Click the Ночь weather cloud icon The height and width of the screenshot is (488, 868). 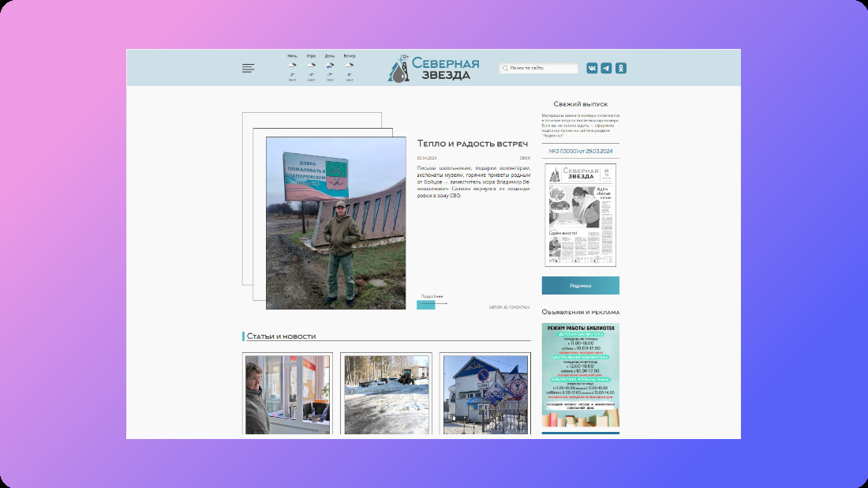(292, 65)
